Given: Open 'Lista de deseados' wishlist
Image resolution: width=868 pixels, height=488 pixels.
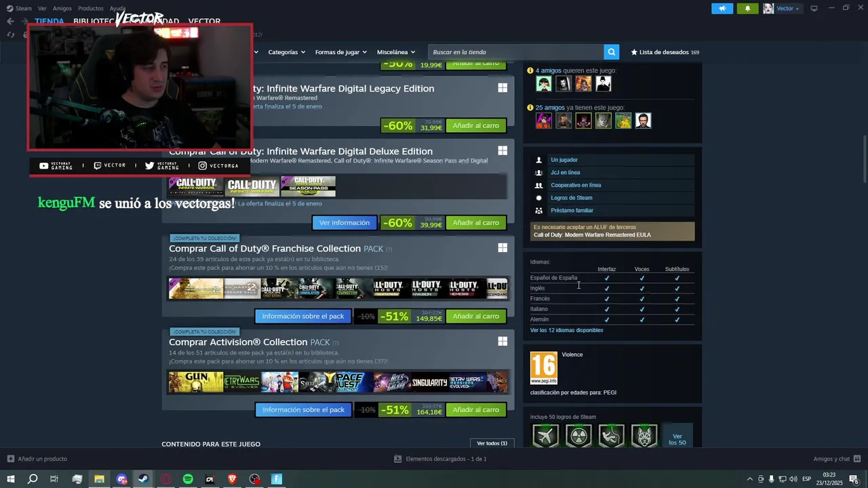Looking at the screenshot, I should coord(665,52).
